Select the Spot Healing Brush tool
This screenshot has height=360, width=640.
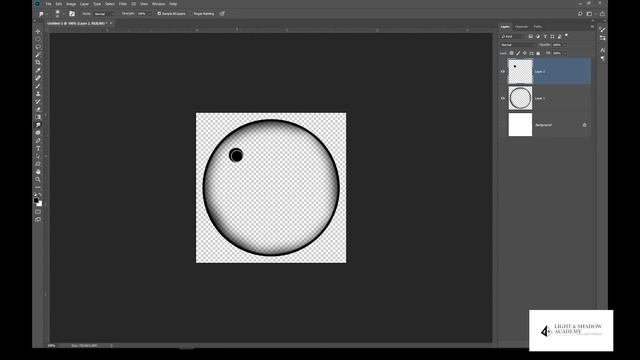38,78
